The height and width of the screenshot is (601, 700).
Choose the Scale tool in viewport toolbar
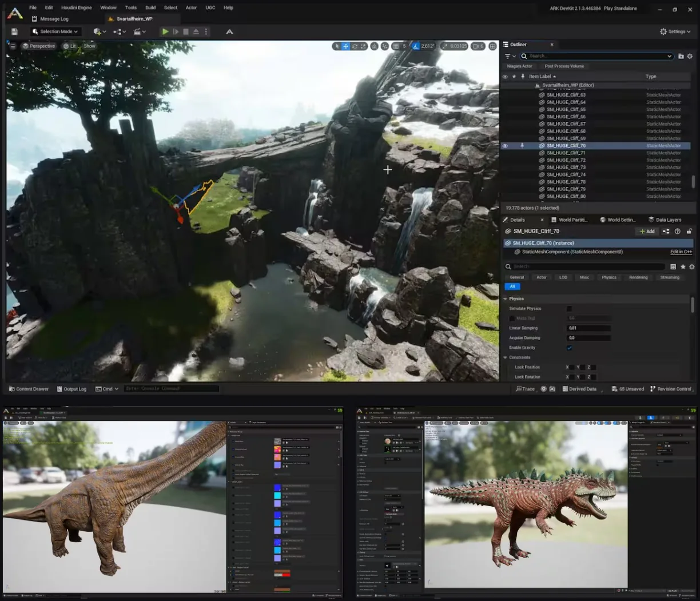(363, 46)
